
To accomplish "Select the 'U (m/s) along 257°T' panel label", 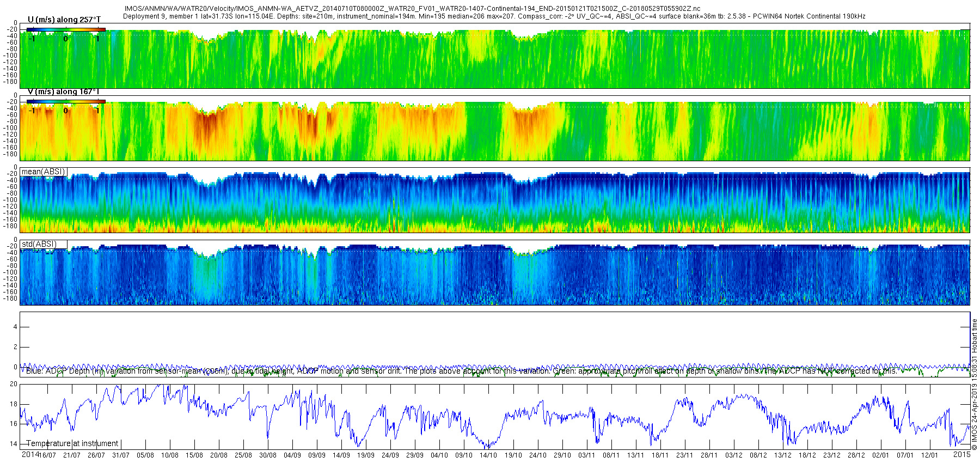I will tap(64, 20).
